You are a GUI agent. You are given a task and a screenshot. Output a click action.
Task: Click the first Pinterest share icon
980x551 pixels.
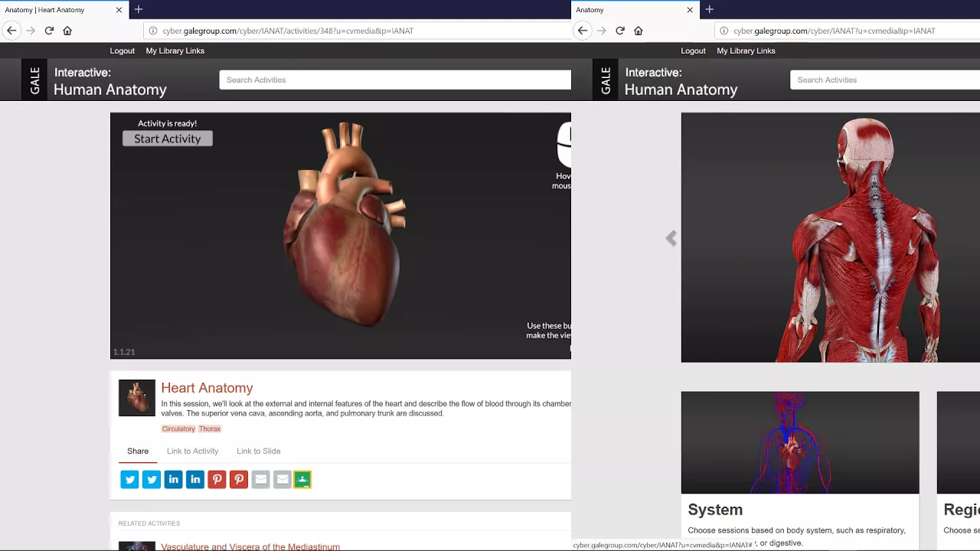coord(217,479)
